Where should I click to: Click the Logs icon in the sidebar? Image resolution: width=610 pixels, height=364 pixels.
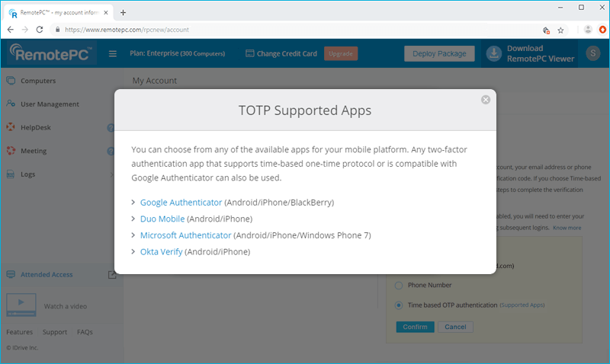click(x=11, y=174)
